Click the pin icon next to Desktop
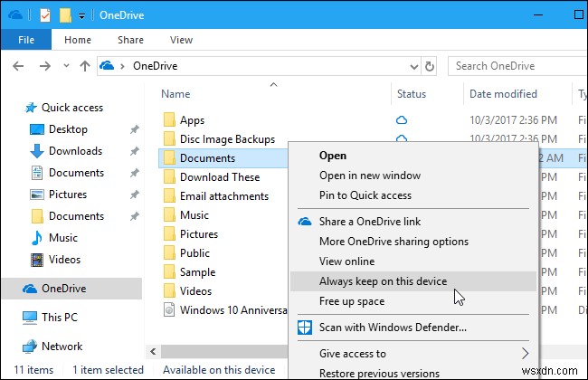 point(134,129)
